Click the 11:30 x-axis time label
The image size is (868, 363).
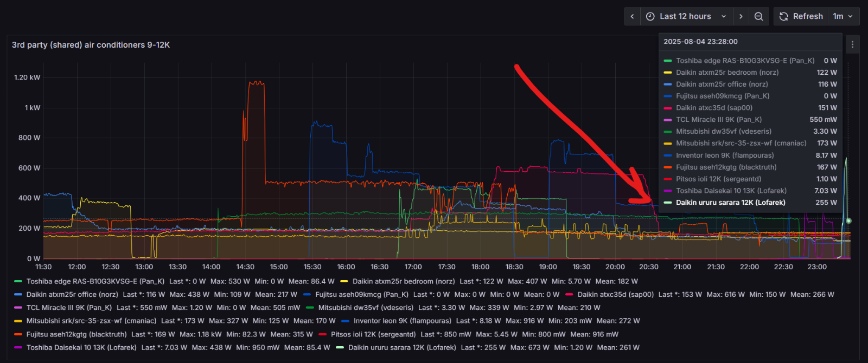click(x=43, y=267)
